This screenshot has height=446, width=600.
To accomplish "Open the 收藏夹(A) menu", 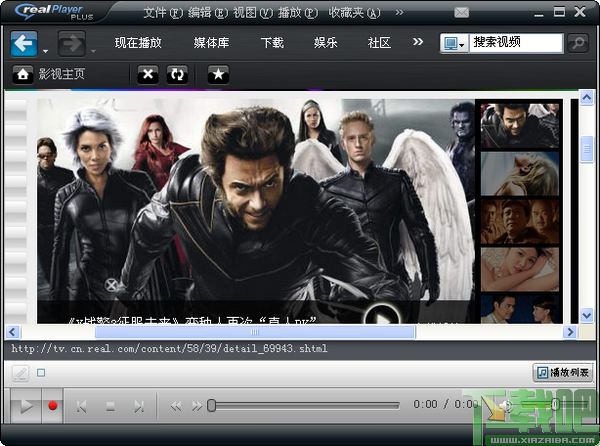I will point(354,13).
